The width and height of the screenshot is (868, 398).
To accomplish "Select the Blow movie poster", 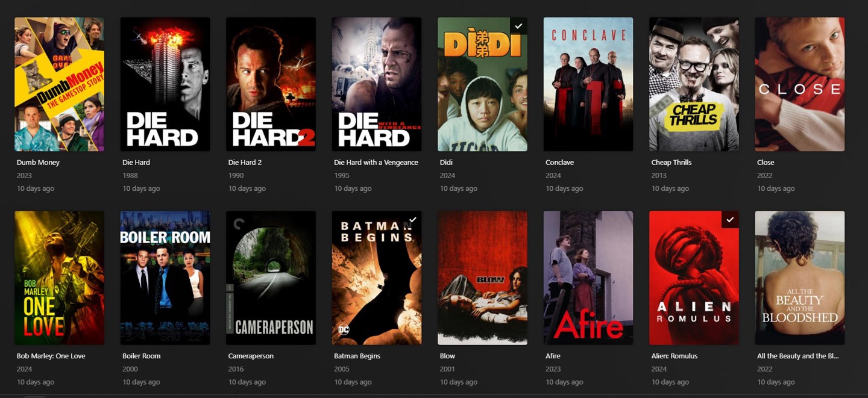I will click(482, 278).
